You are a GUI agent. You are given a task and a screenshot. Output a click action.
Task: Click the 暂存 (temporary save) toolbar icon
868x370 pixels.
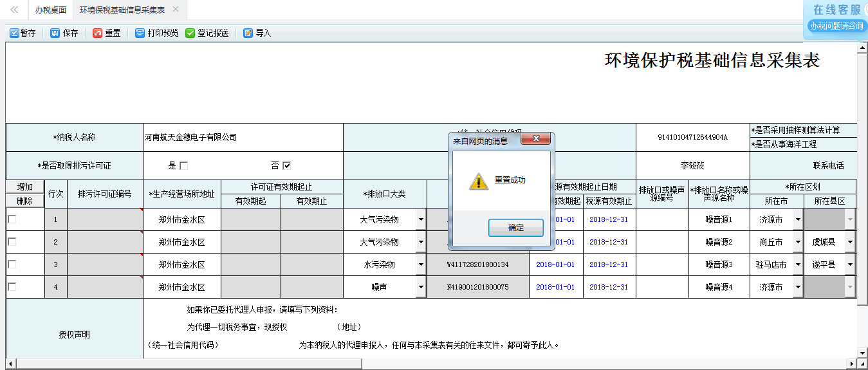coord(15,33)
